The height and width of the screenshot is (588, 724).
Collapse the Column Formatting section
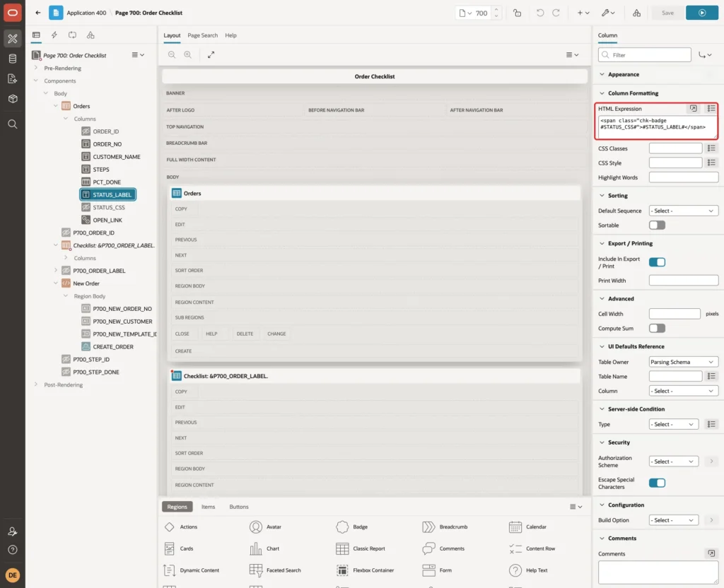click(602, 93)
